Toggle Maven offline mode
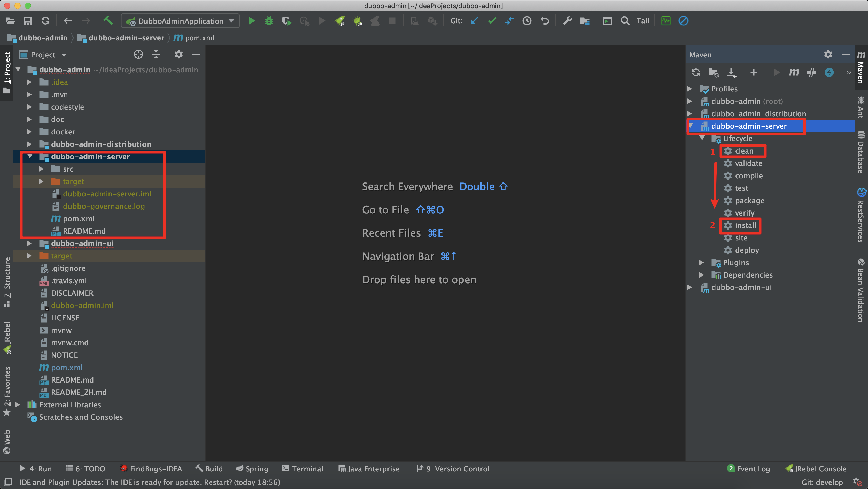 coord(811,72)
